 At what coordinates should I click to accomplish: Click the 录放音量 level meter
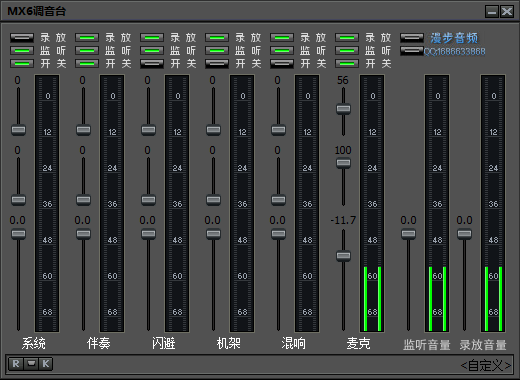[x=493, y=203]
